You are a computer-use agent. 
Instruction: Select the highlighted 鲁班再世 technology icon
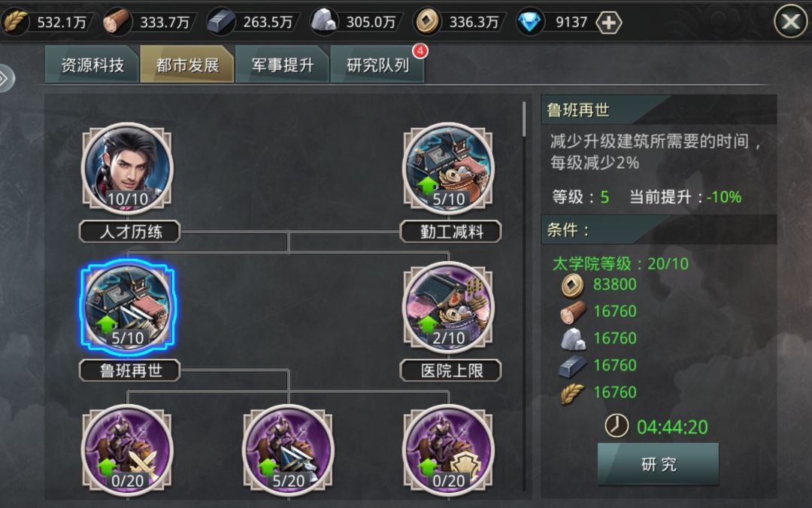click(x=127, y=307)
